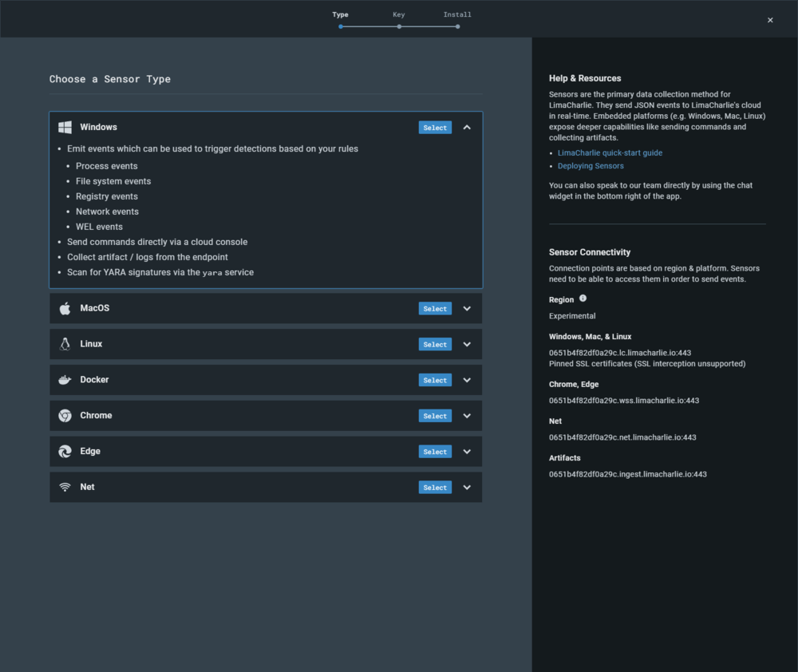Expand the Linux sensor details
The height and width of the screenshot is (672, 798).
coord(467,344)
